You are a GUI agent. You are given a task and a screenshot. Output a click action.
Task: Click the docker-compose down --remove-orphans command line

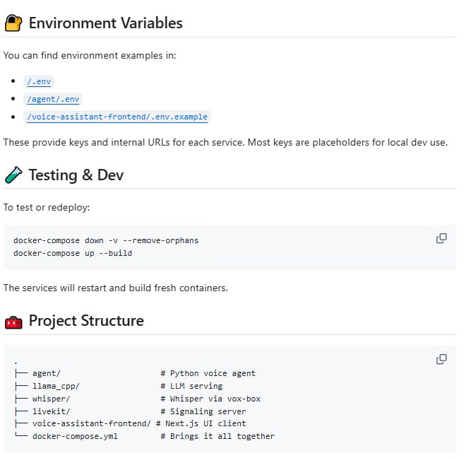106,240
